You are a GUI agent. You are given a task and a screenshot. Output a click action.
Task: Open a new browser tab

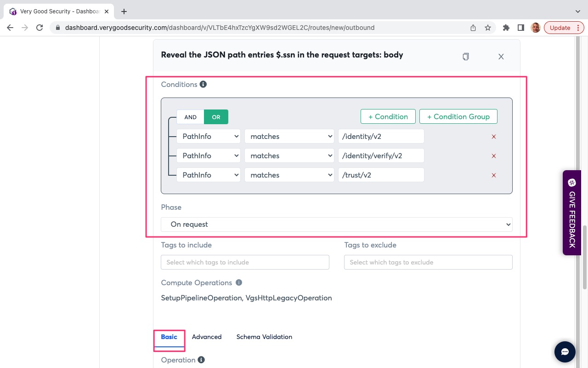coord(124,11)
